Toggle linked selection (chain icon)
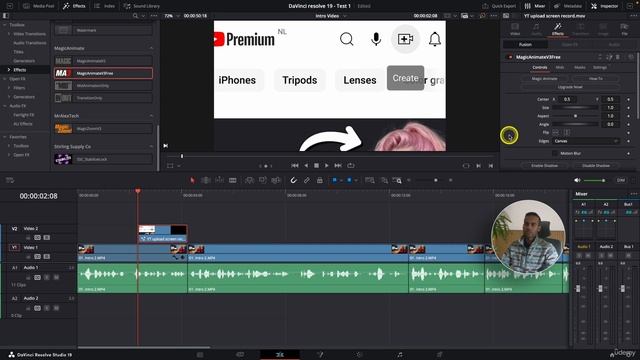Viewport: 640px width, 360px height. (307, 180)
